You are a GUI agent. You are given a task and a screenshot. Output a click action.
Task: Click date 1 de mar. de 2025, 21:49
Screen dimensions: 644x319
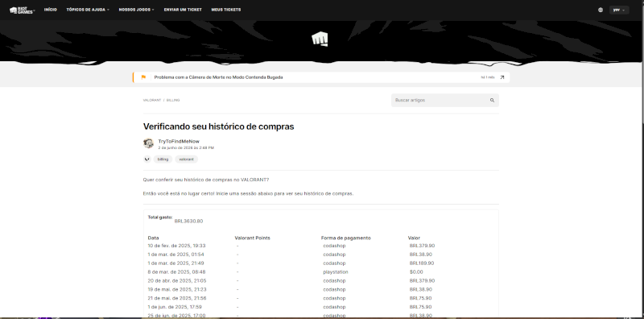pos(175,263)
